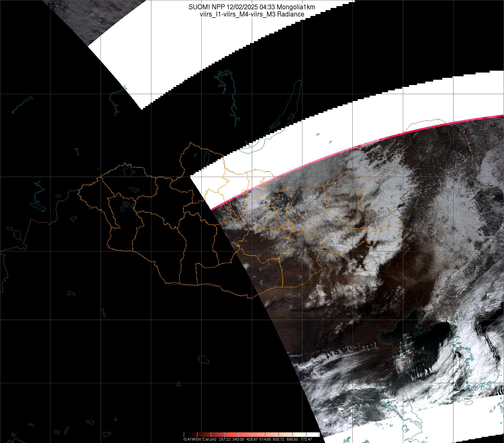Click the radiance color scale bar
The height and width of the screenshot is (443, 504).
[x=252, y=435]
